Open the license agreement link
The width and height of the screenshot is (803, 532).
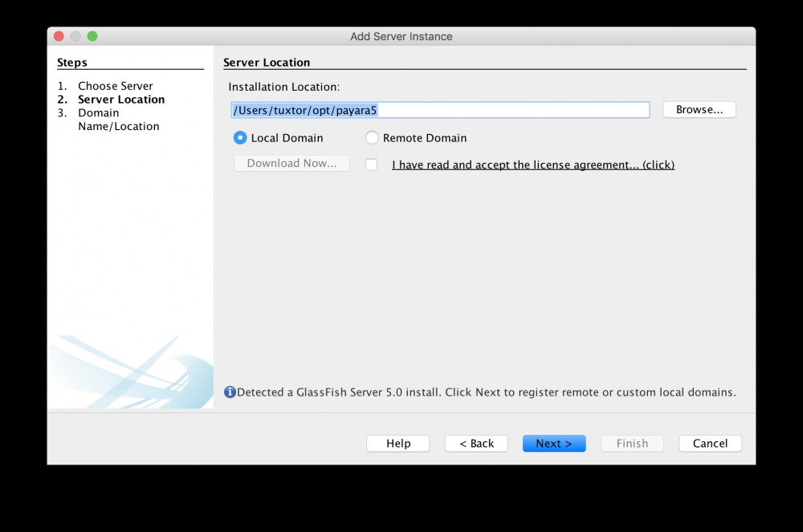click(532, 164)
